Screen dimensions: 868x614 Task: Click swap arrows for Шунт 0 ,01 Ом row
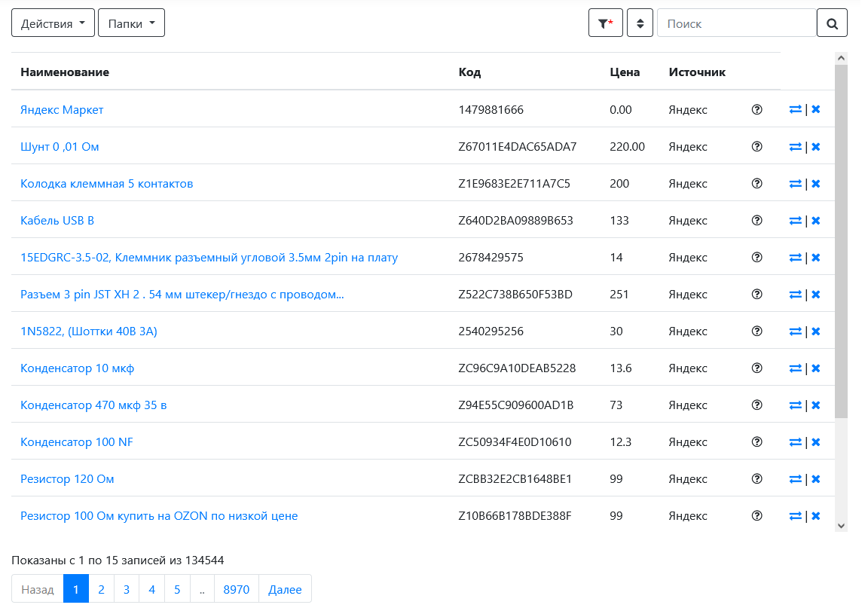(796, 147)
